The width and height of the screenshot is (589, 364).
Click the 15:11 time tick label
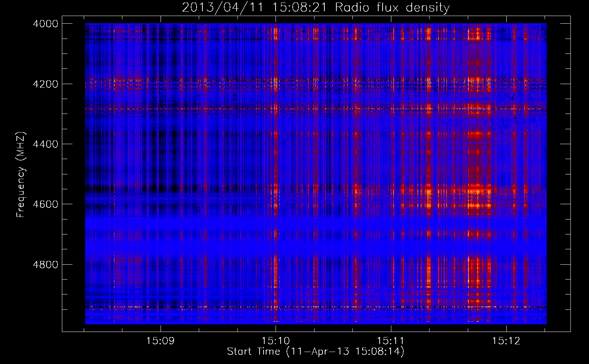pyautogui.click(x=391, y=341)
